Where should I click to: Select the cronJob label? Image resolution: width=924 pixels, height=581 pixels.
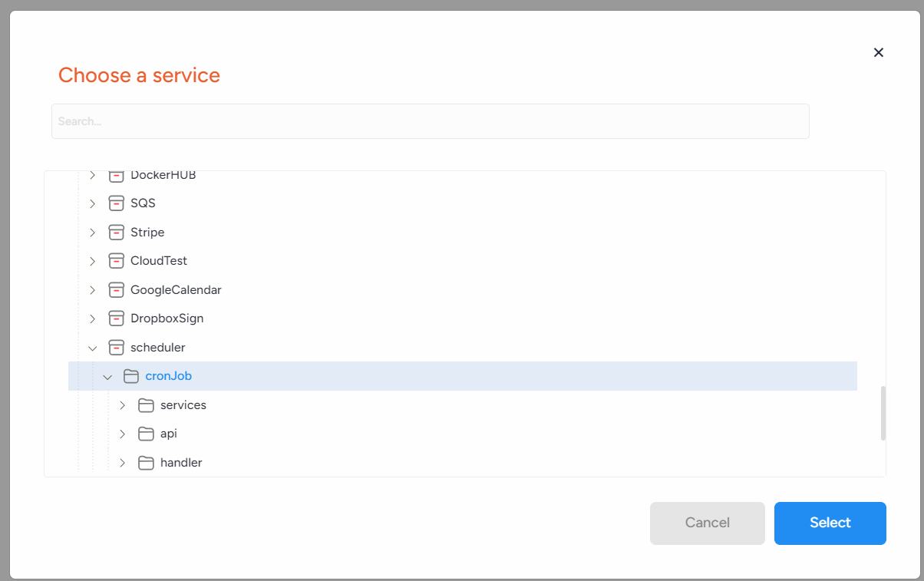(x=168, y=376)
